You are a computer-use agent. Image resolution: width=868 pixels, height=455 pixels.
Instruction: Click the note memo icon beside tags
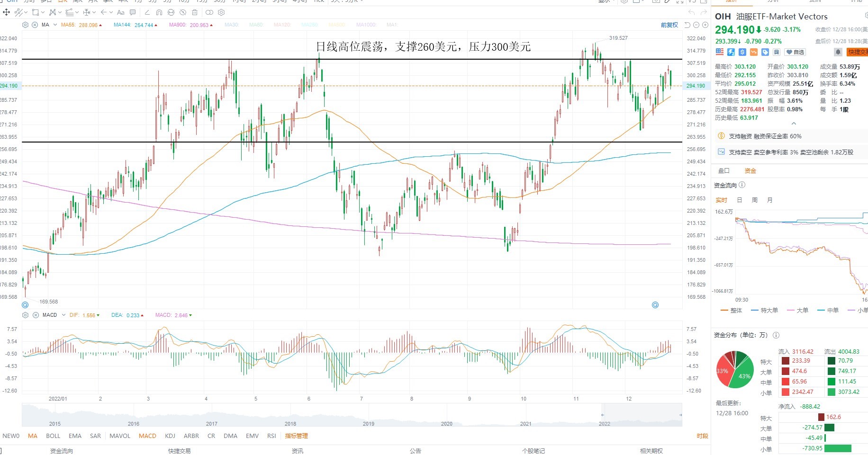click(777, 52)
